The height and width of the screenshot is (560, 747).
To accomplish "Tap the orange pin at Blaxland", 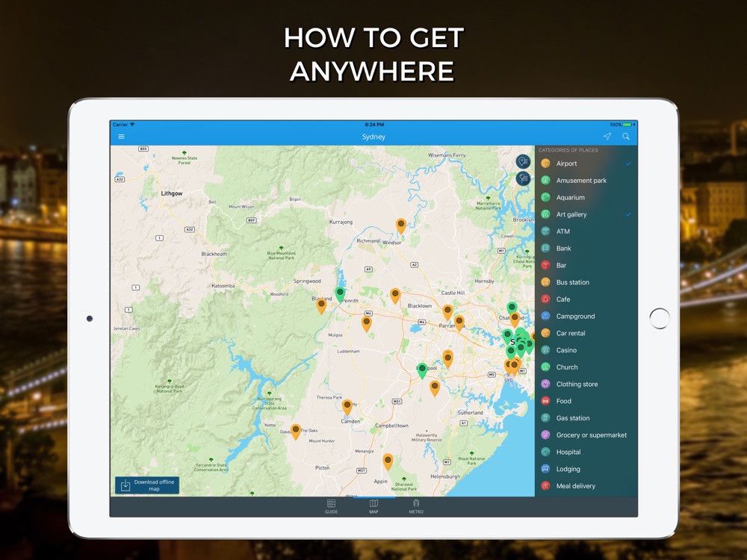I will tap(321, 305).
